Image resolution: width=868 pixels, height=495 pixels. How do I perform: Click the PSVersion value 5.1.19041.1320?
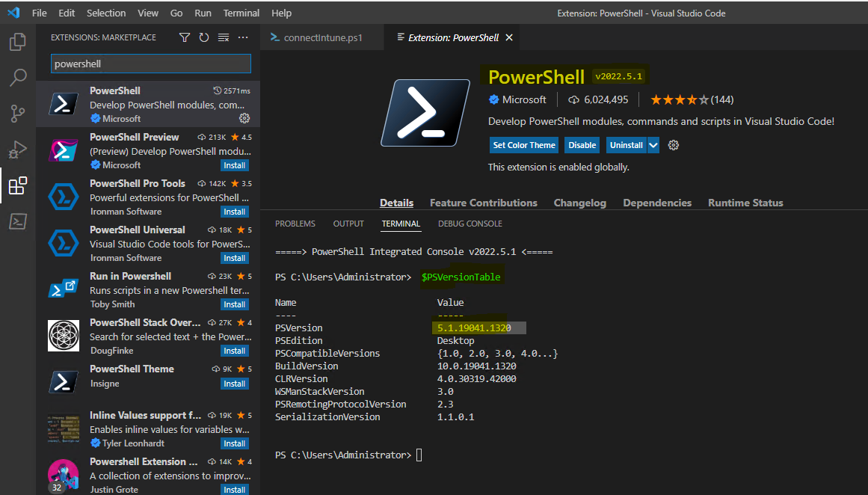(x=474, y=328)
